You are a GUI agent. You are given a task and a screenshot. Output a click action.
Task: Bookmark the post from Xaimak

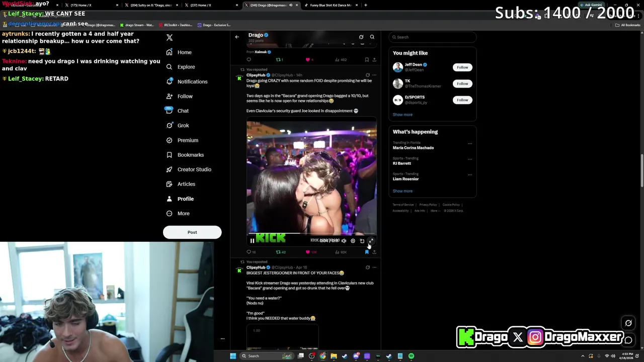pyautogui.click(x=367, y=60)
